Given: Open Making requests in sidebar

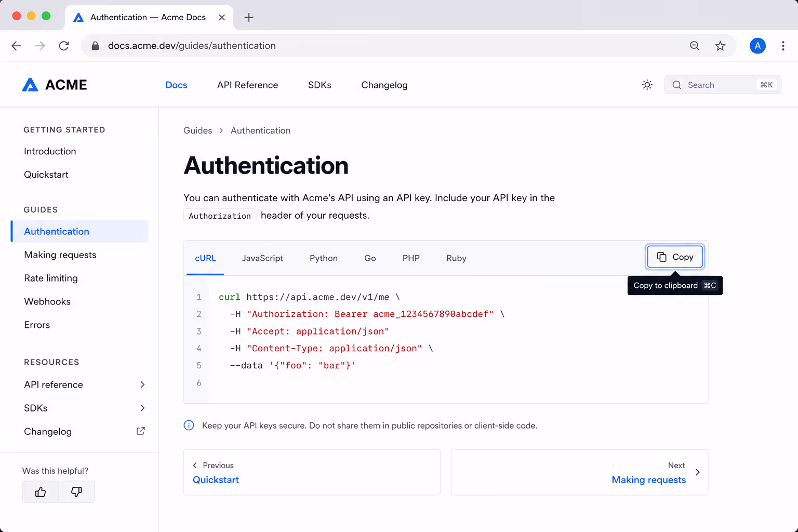Looking at the screenshot, I should (60, 255).
